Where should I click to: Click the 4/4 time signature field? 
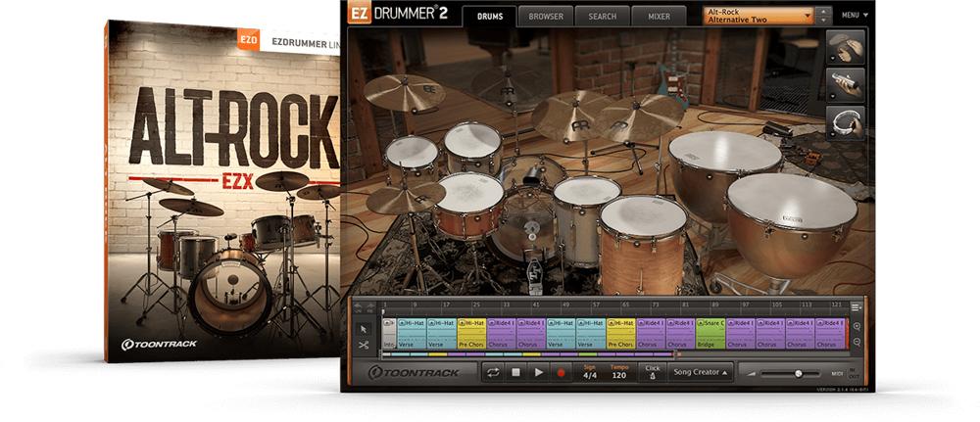tap(589, 373)
